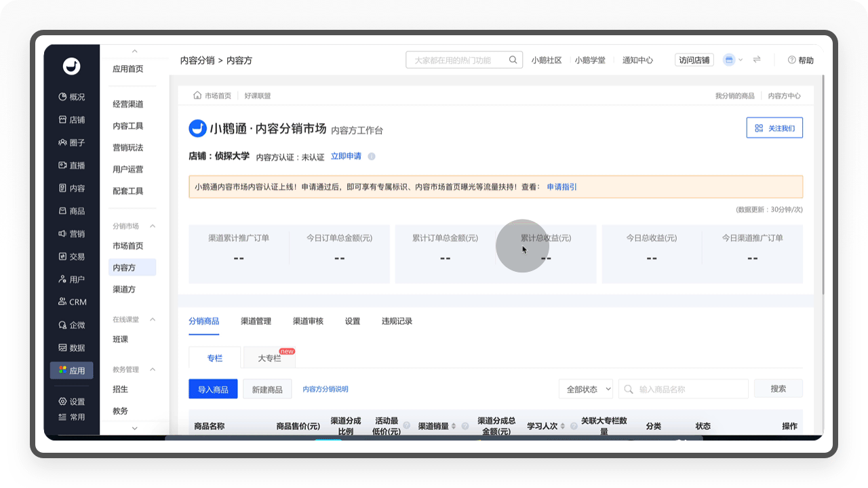Click the white goose logo in dark sidebar
This screenshot has width=868, height=488.
pos(71,66)
